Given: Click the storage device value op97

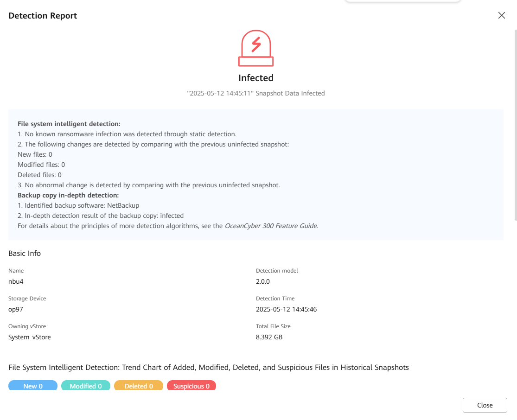Looking at the screenshot, I should tap(16, 309).
